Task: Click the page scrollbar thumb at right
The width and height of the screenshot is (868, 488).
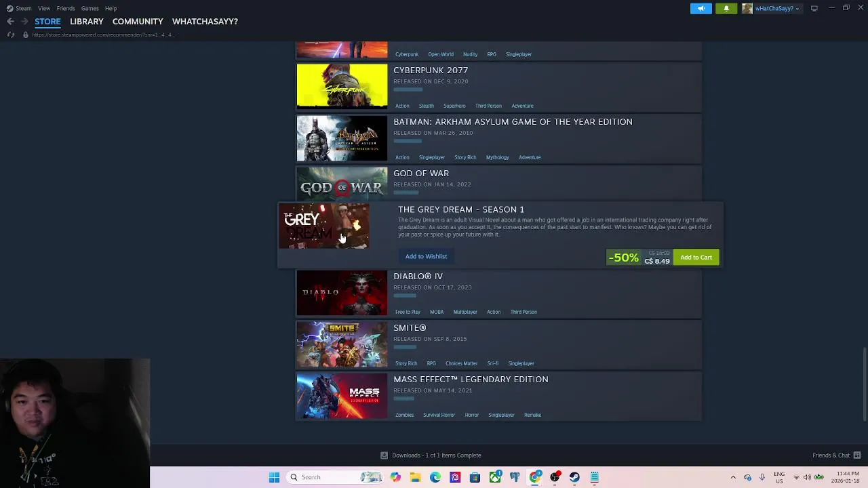Action: point(864,383)
